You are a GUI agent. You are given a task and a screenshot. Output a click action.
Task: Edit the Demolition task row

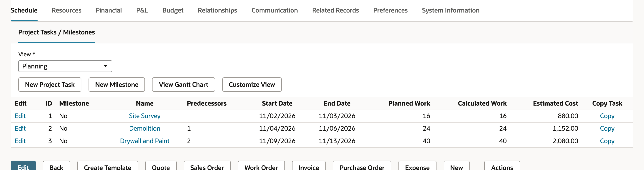point(20,128)
